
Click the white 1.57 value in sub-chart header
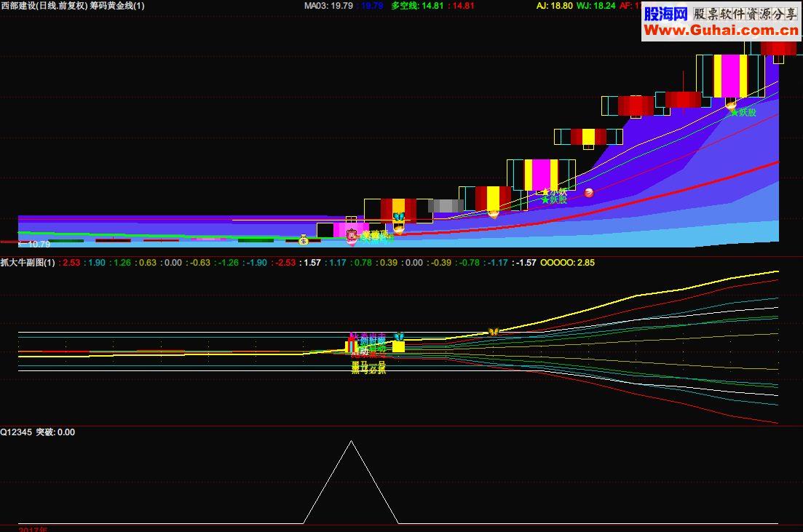312,263
